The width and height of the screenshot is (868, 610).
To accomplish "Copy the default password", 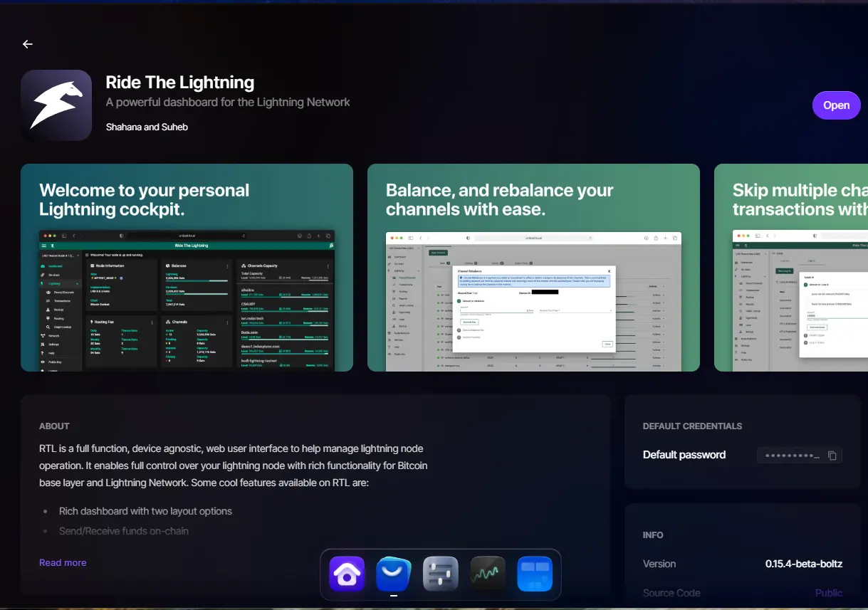I will coord(832,456).
